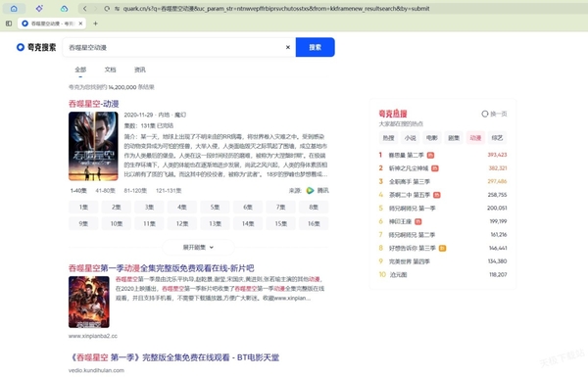Click the 吞噬星空 anime poster thumbnail
Screen dimensions: 588x377
click(93, 146)
